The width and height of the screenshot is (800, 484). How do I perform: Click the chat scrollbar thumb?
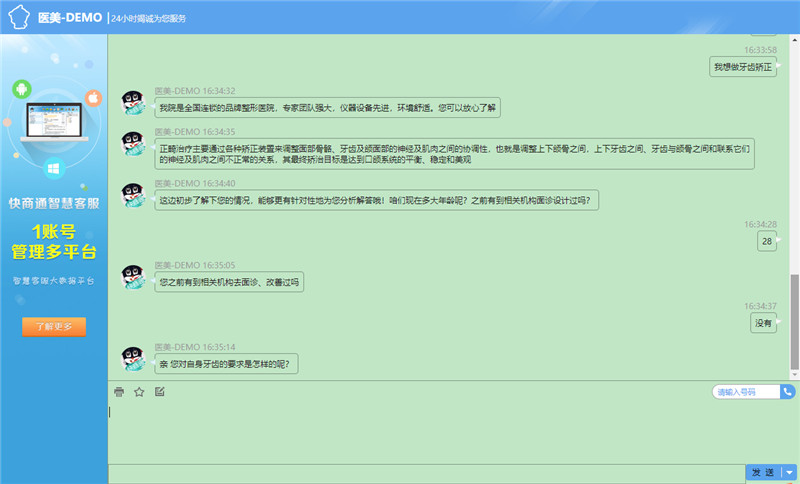794,320
